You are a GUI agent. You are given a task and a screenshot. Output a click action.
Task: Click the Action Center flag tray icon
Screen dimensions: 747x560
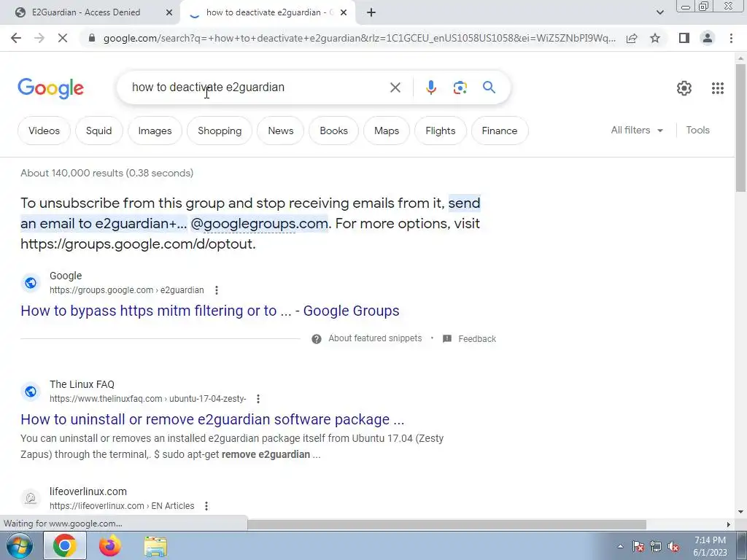[638, 547]
